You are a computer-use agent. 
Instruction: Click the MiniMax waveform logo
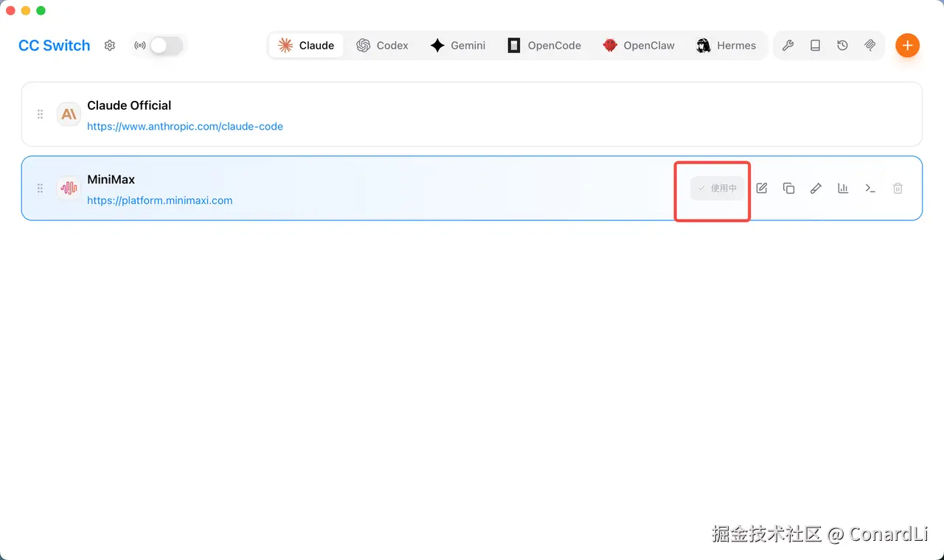pyautogui.click(x=69, y=188)
